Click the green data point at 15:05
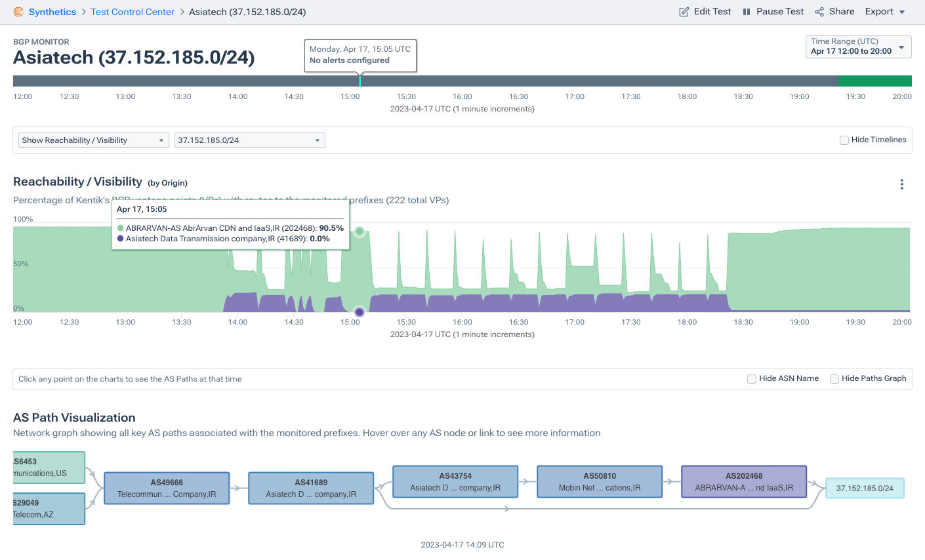Screen dimensions: 925x560 point(360,231)
